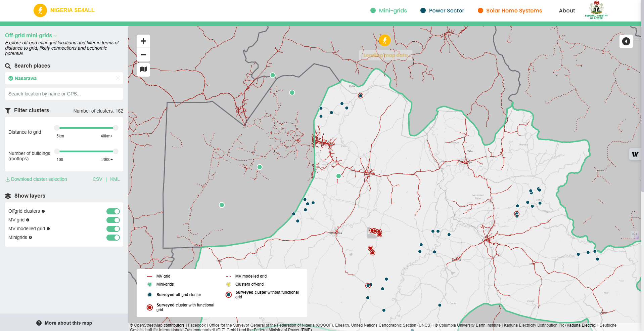Click the Federal Ministry of Power logo

pos(596,10)
